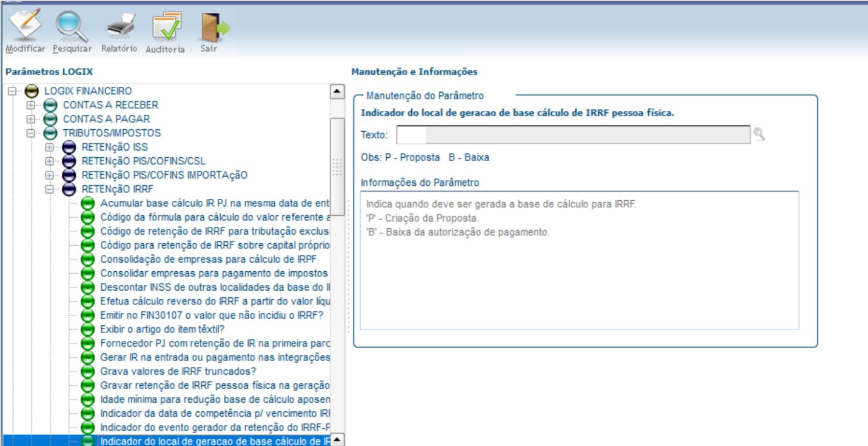
Task: Select 'Indicador do evento gerador da retenção do IRRF'
Action: click(x=215, y=428)
